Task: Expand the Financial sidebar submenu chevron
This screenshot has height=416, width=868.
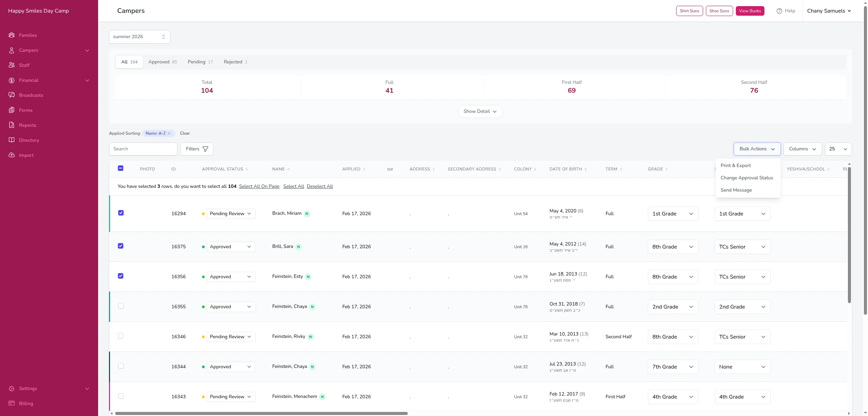Action: [x=87, y=80]
